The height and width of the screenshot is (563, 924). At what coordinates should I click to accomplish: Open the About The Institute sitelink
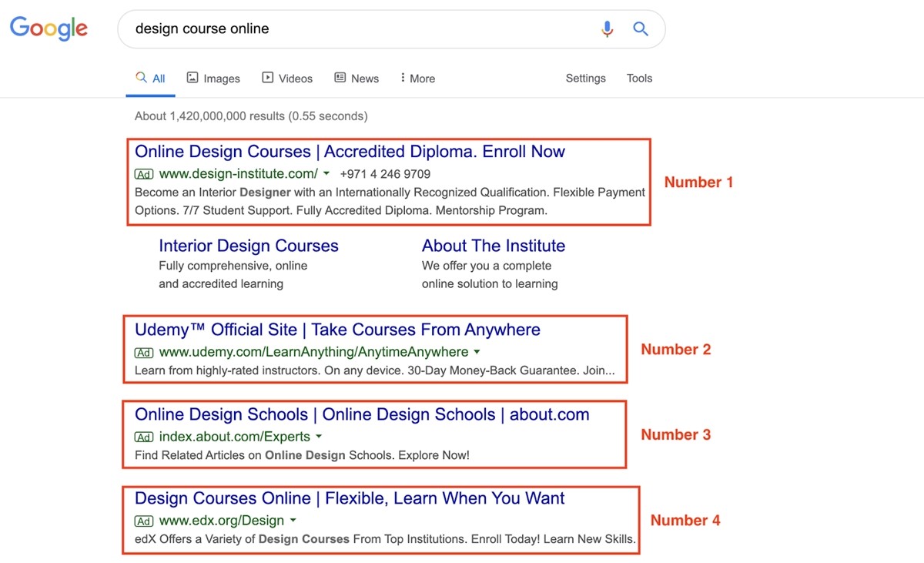pos(494,246)
